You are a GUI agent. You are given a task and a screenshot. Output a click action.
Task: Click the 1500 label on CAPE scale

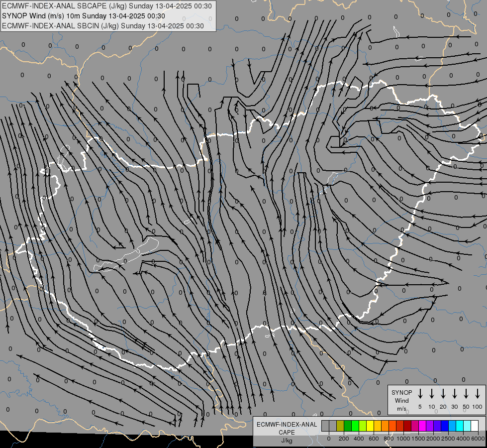pyautogui.click(x=418, y=439)
